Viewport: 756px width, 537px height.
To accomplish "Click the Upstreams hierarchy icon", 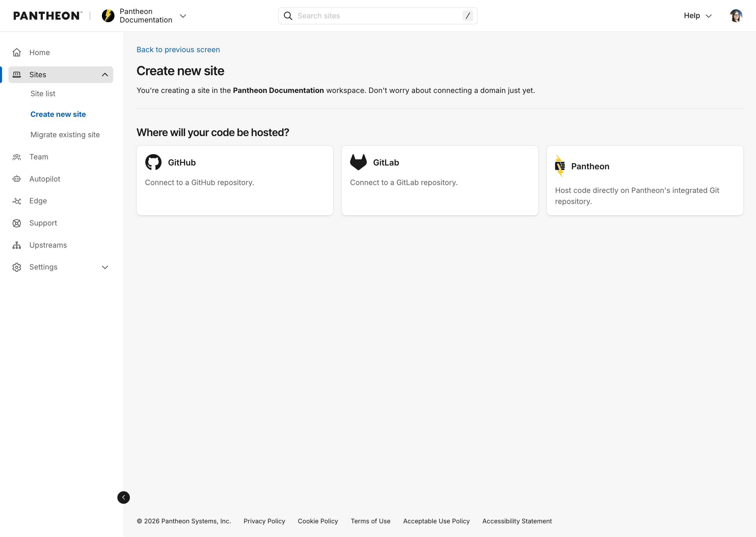I will [17, 245].
